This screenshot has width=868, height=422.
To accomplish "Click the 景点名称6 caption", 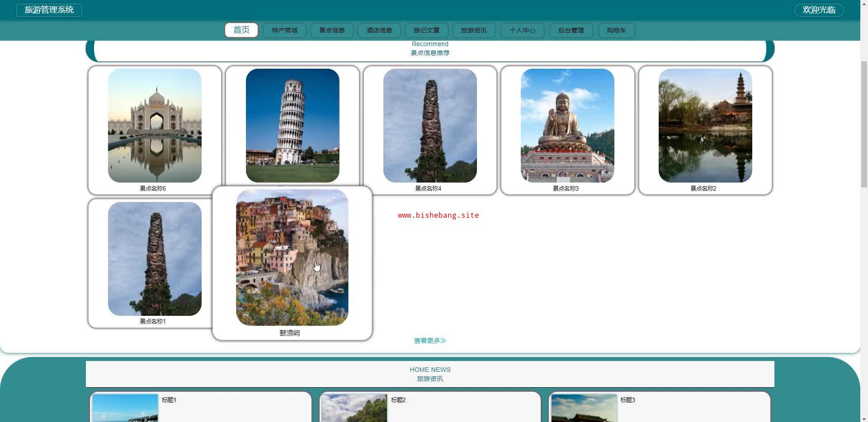I will 153,188.
